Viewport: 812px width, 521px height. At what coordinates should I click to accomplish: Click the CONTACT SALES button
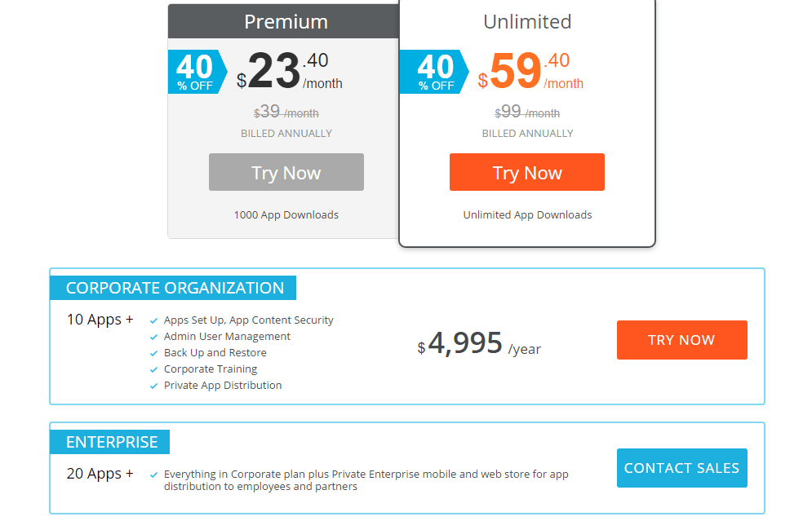click(x=682, y=468)
